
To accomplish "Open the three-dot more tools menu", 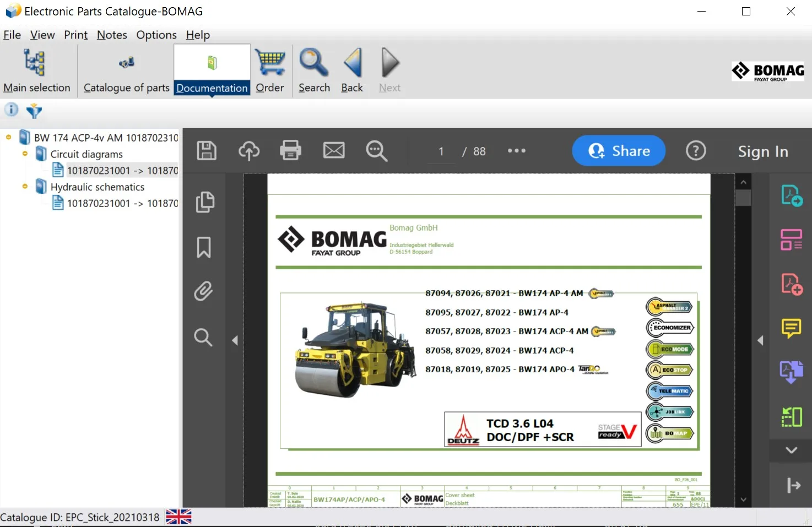I will 516,150.
